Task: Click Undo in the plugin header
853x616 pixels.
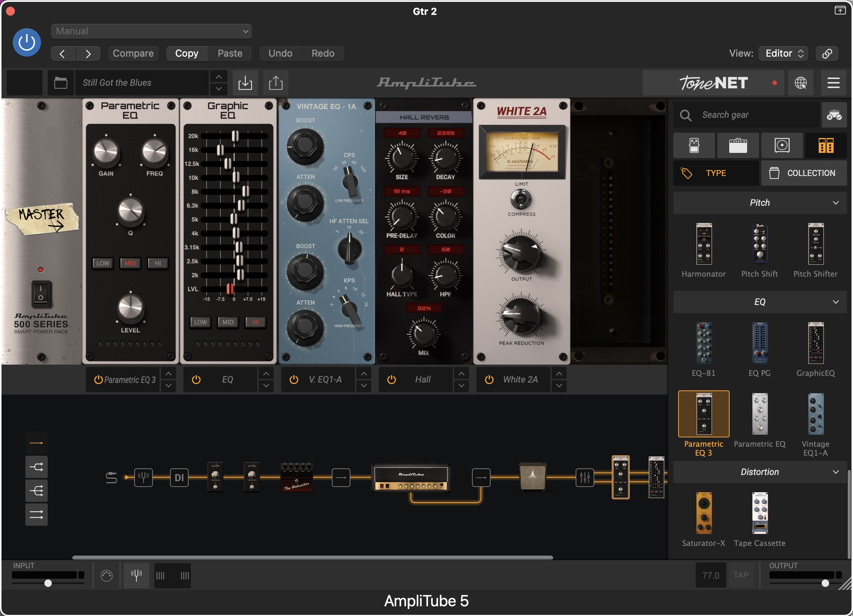Action: coord(280,53)
